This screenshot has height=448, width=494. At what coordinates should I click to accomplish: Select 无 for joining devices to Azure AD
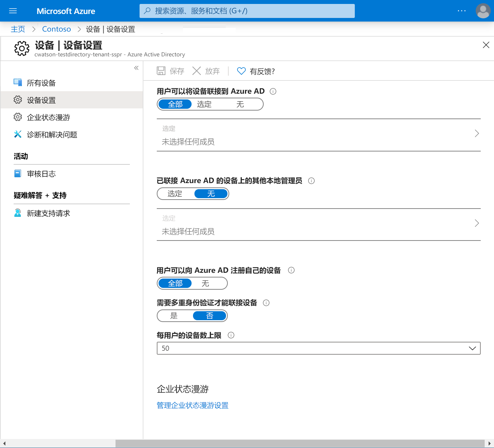(240, 104)
